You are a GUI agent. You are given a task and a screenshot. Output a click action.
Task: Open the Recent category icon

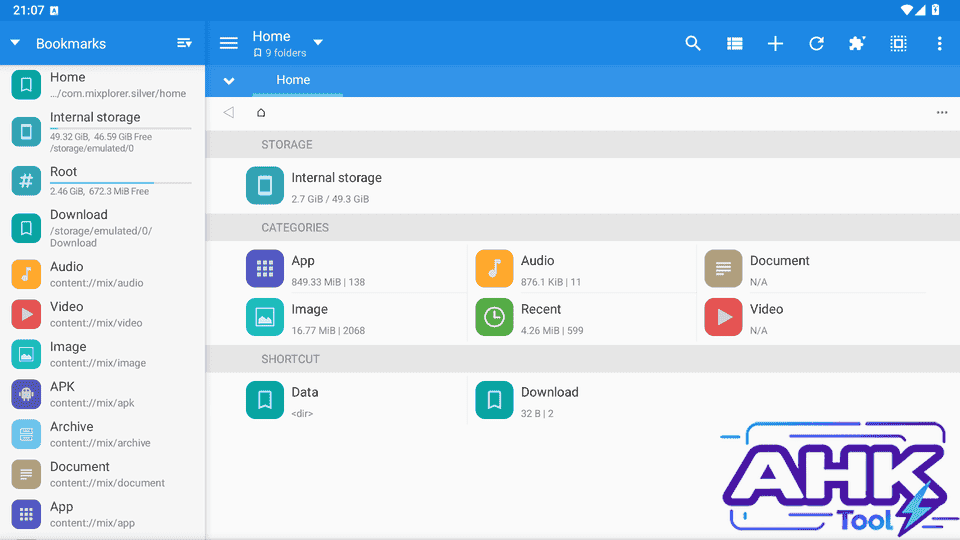494,317
